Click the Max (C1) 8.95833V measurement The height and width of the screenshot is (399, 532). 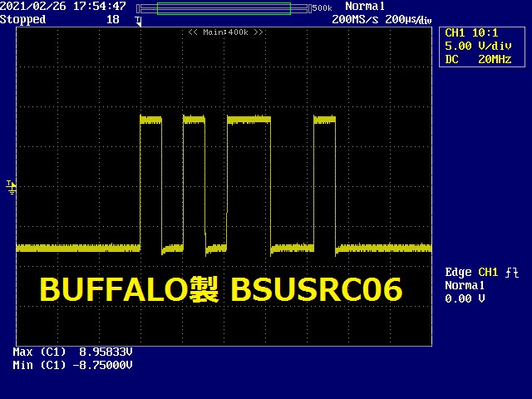72,352
